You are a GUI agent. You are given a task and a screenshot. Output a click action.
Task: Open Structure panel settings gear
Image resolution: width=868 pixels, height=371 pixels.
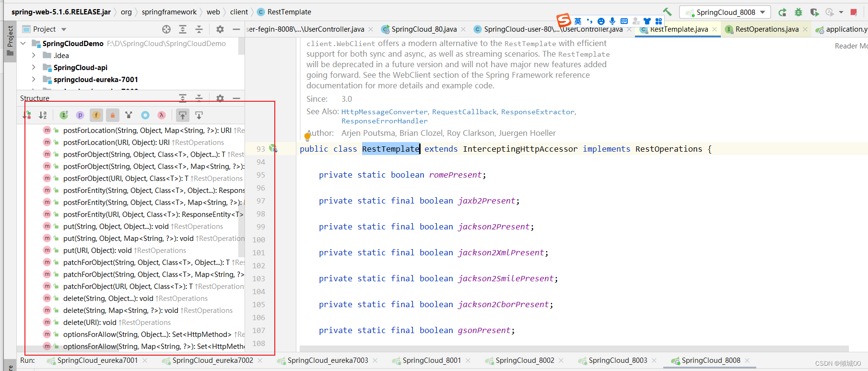pyautogui.click(x=220, y=98)
